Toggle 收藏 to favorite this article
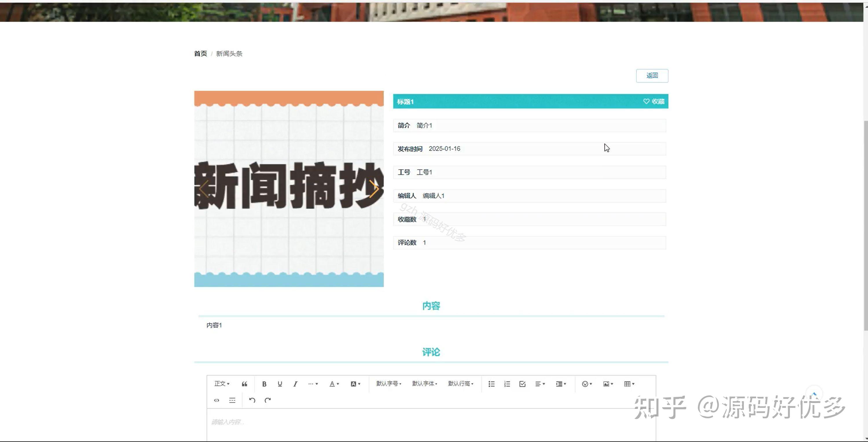This screenshot has height=442, width=868. tap(654, 101)
